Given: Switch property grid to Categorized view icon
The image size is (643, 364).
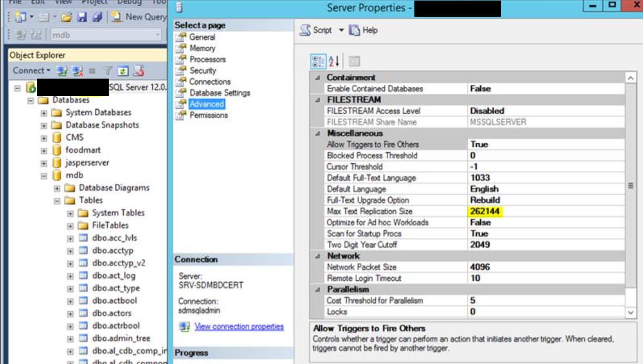Looking at the screenshot, I should click(x=318, y=61).
